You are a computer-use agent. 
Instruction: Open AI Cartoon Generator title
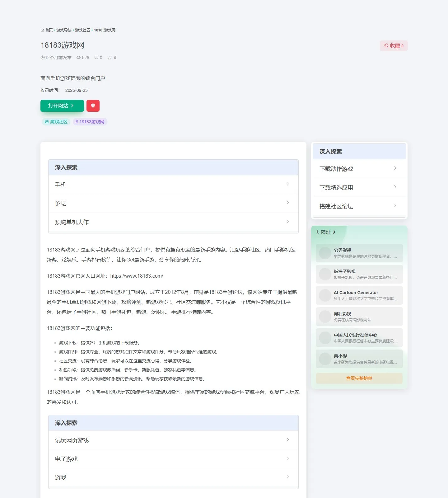[356, 293]
